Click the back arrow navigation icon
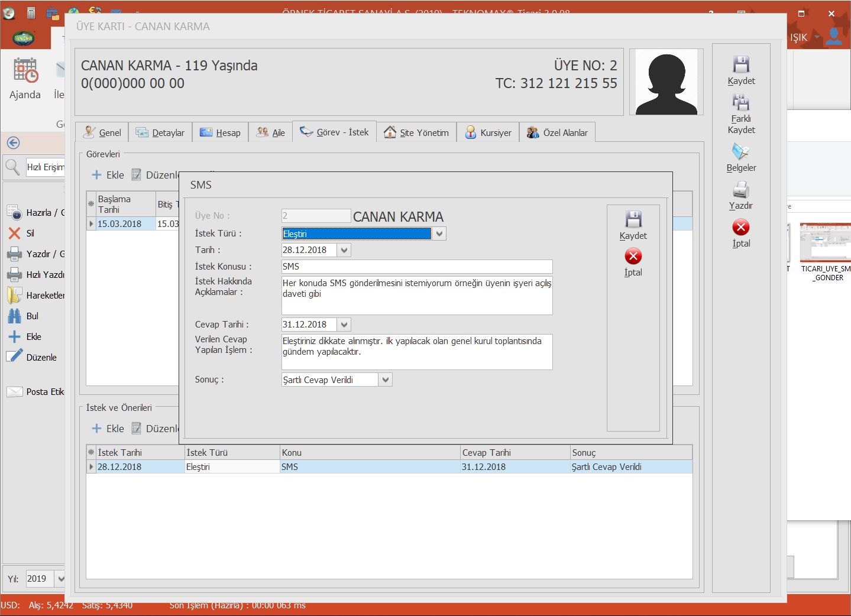This screenshot has width=851, height=616. (13, 143)
